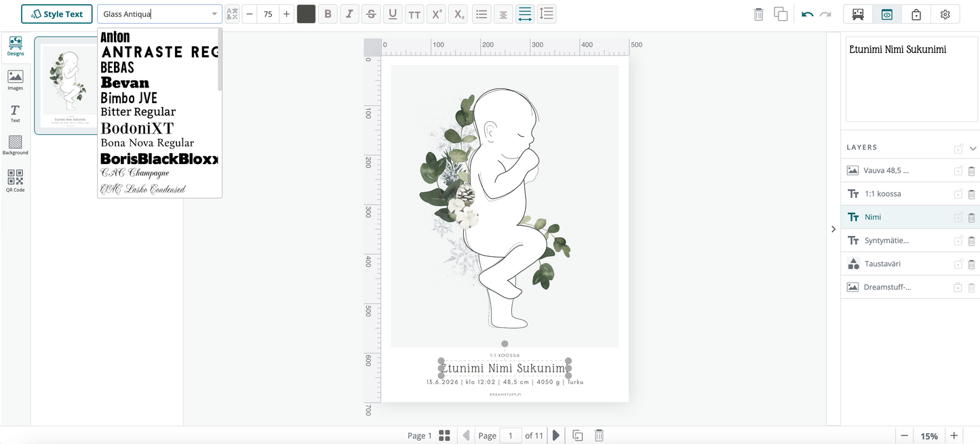Open the Background panel
The width and height of the screenshot is (980, 444).
[15, 145]
